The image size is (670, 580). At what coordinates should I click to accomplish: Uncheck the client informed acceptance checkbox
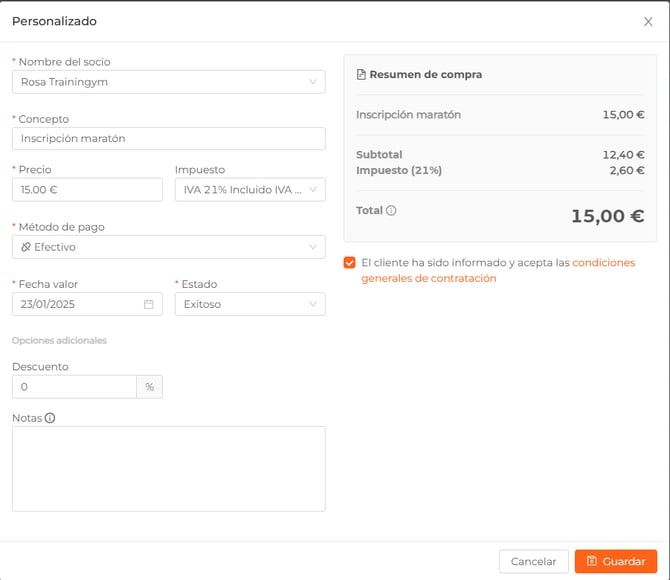[x=349, y=263]
